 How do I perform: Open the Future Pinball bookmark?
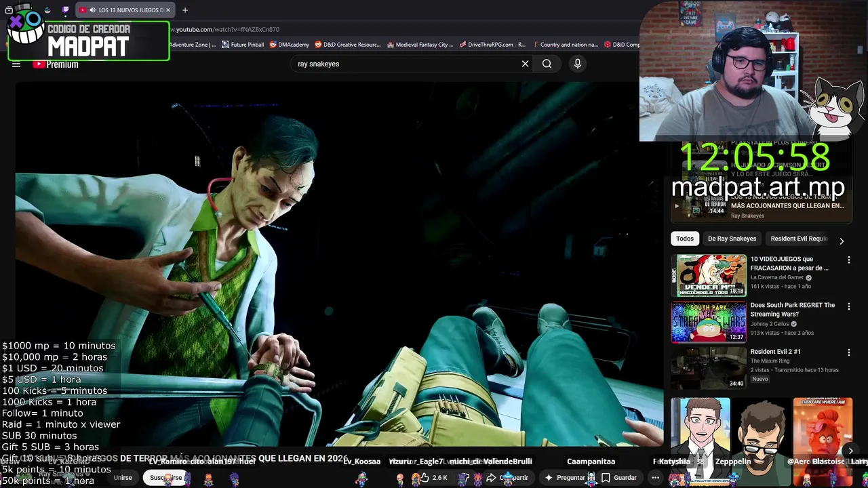[243, 45]
